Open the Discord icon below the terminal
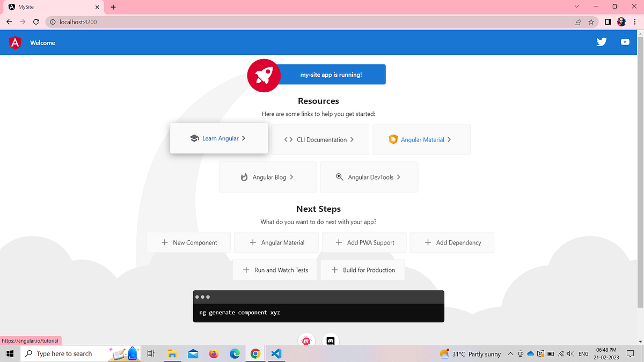Image resolution: width=644 pixels, height=362 pixels. tap(331, 340)
